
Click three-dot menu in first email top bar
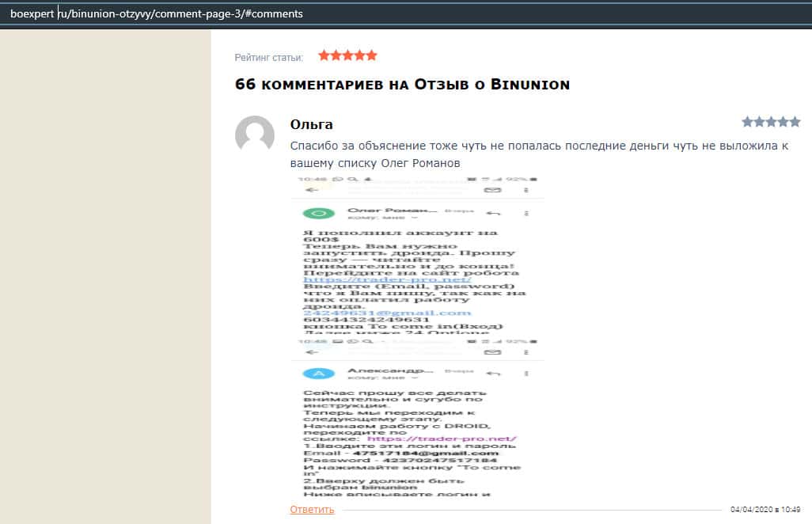526,190
